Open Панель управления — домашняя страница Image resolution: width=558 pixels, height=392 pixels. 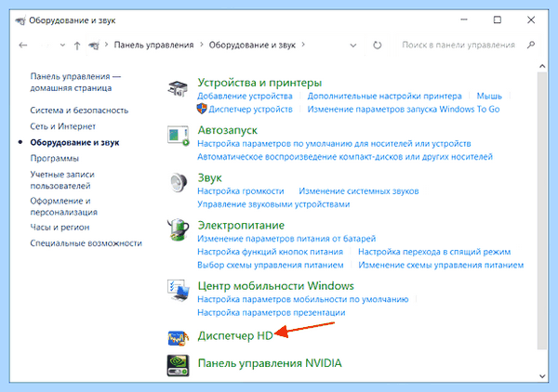75,82
